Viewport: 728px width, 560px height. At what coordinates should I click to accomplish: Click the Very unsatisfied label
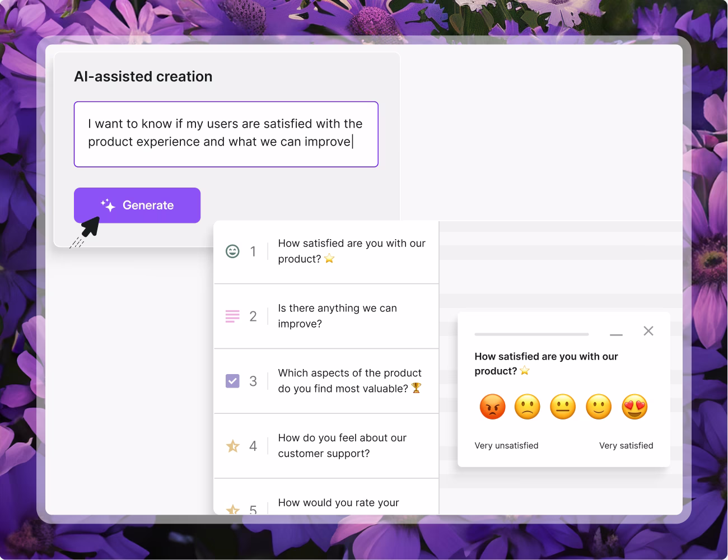tap(506, 445)
